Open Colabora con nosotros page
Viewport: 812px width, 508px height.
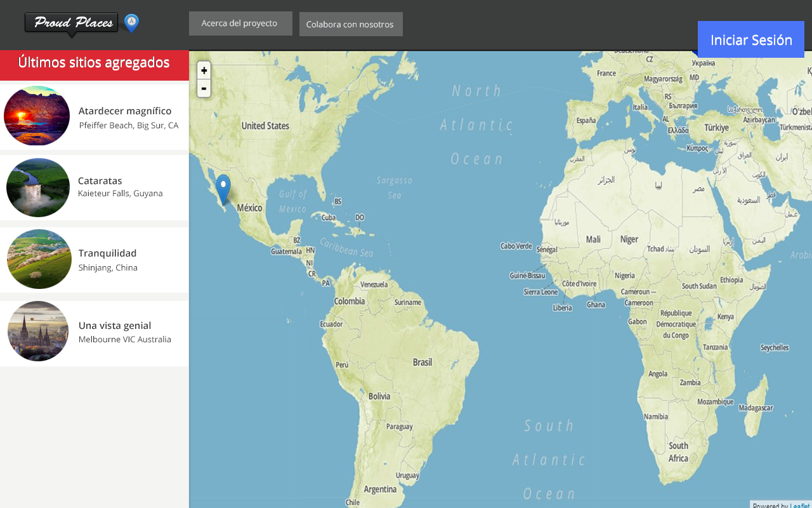pyautogui.click(x=351, y=24)
